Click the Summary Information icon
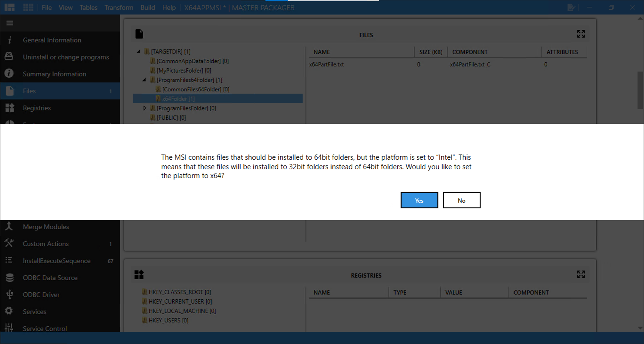This screenshot has height=344, width=644. click(x=9, y=73)
